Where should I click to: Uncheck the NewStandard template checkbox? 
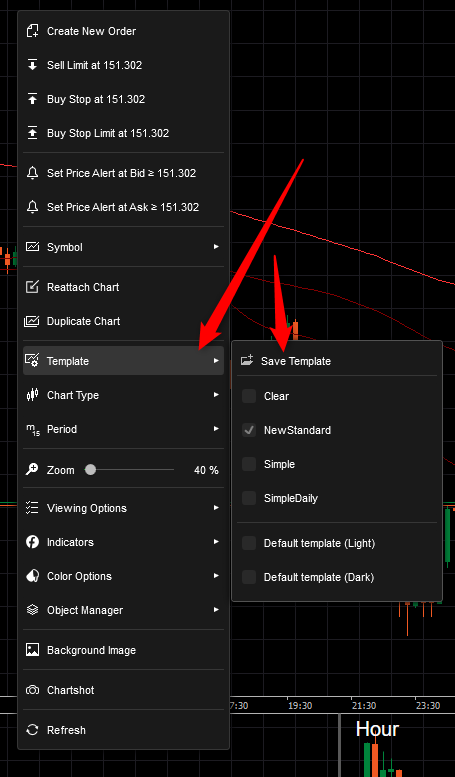click(249, 430)
